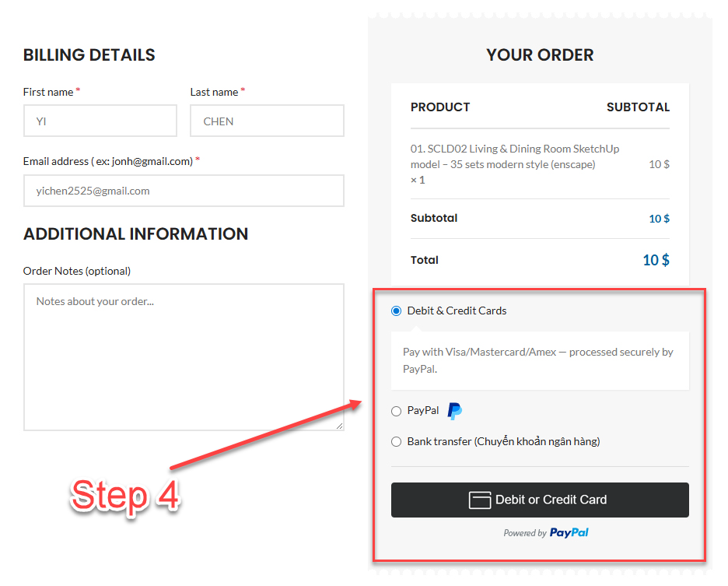The width and height of the screenshot is (728, 586).
Task: Click the Debit & Credit Cards label text
Action: tap(457, 311)
